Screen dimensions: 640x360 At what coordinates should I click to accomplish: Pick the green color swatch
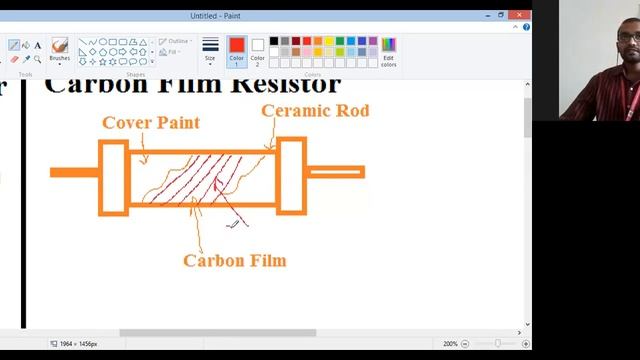coord(340,41)
